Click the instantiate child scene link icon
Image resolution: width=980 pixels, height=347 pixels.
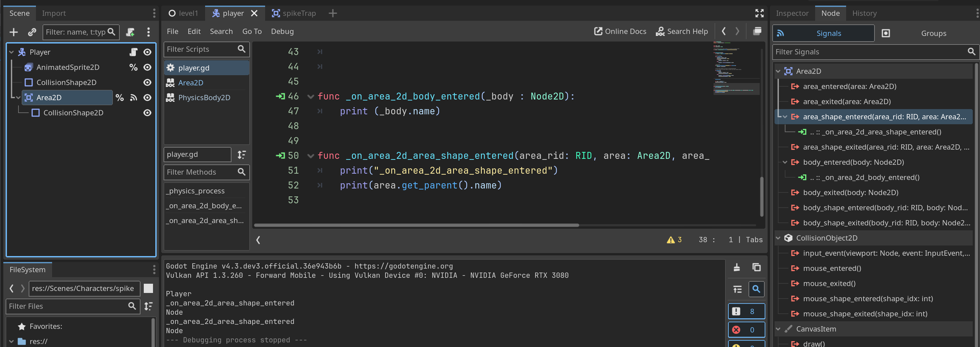[x=32, y=32]
